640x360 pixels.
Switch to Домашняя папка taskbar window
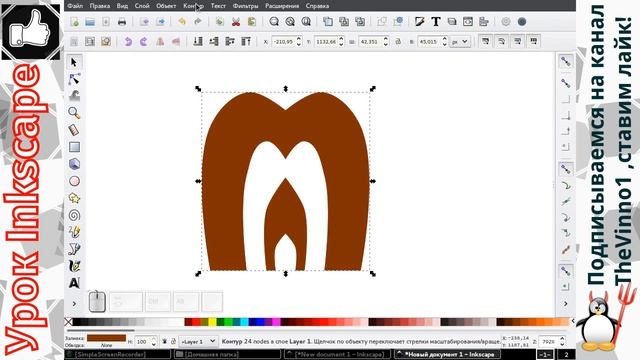coord(228,354)
